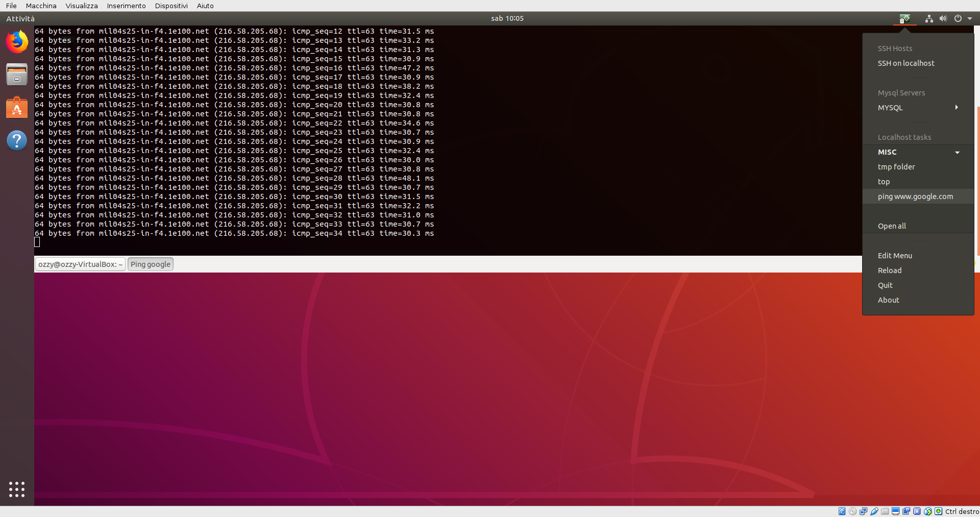Click Reload in the indicator menu
980x517 pixels.
[x=918, y=270]
